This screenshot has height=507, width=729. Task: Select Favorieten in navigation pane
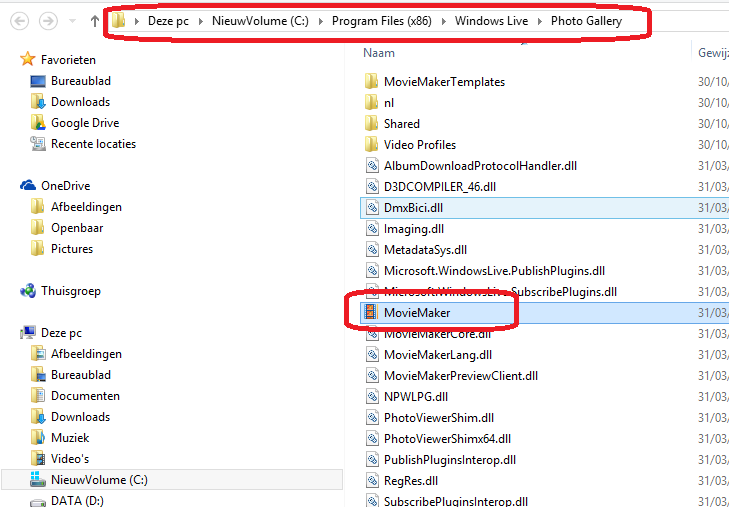click(68, 60)
